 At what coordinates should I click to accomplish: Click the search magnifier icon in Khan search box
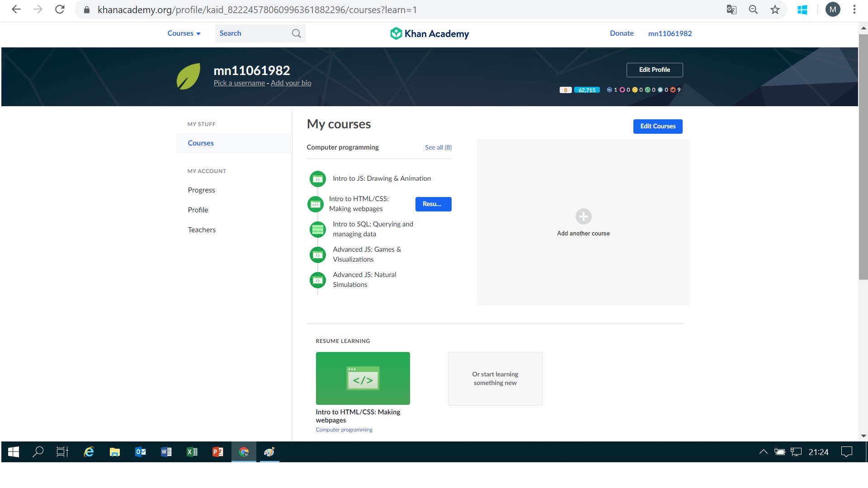(296, 33)
